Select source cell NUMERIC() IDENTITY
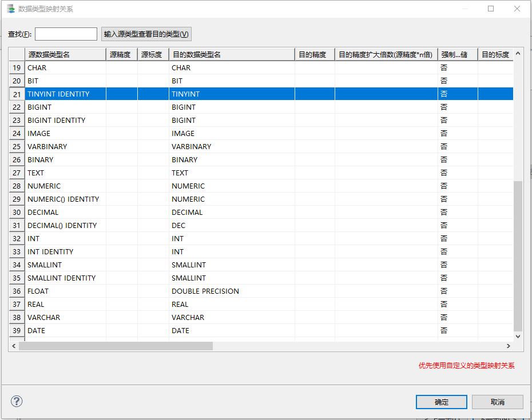 pos(65,199)
